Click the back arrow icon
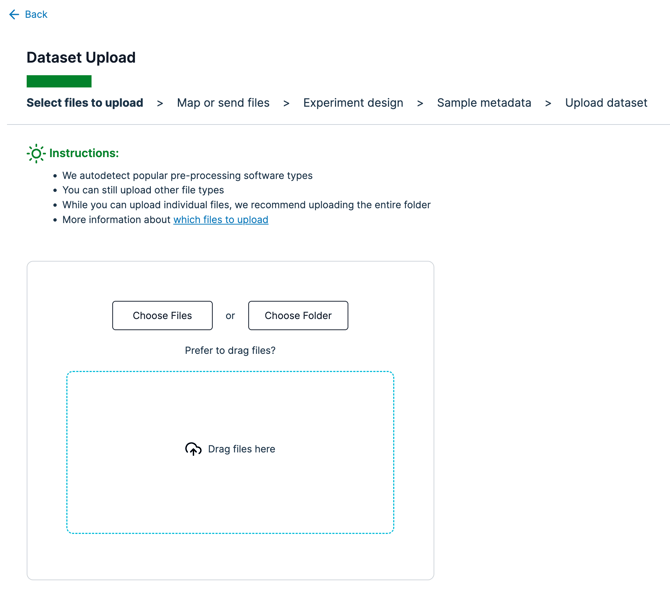The width and height of the screenshot is (670, 601). click(14, 15)
